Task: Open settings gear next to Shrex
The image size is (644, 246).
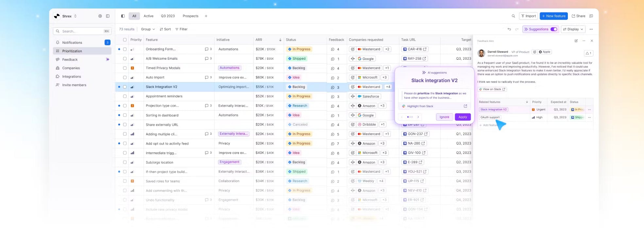Action: pos(100,16)
